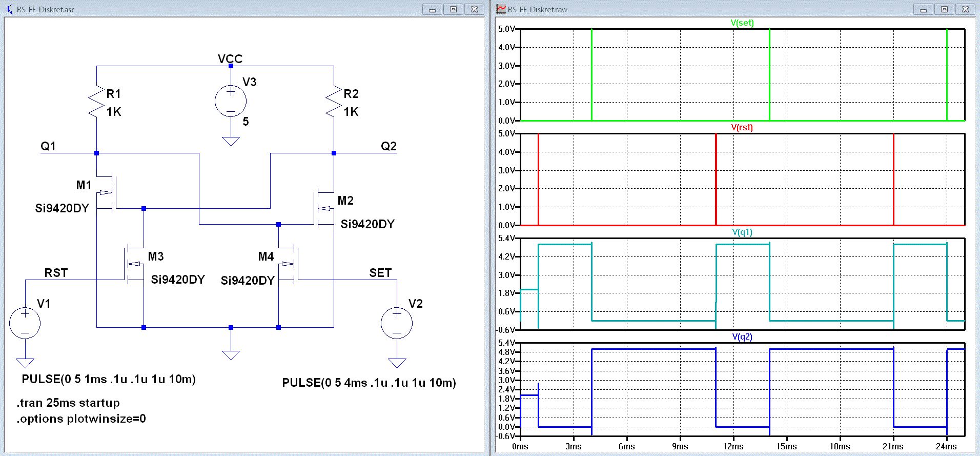
Task: Click the M3 MOSFET symbol near RST
Action: point(134,264)
